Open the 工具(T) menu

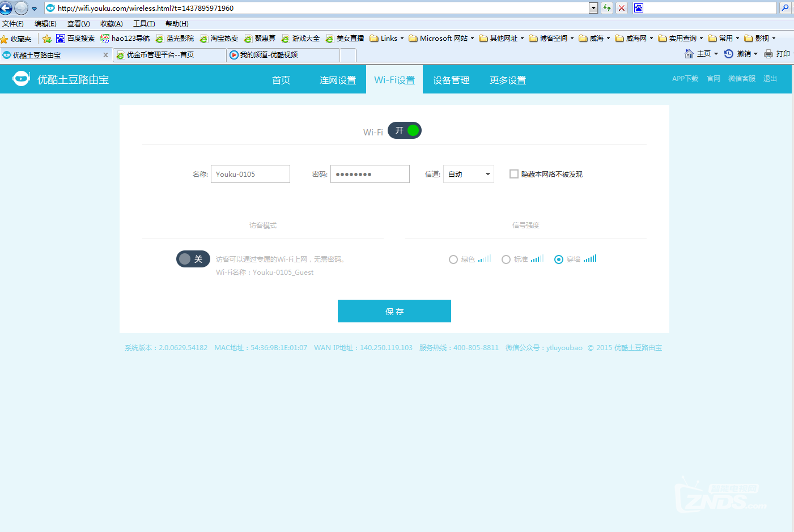pyautogui.click(x=144, y=24)
